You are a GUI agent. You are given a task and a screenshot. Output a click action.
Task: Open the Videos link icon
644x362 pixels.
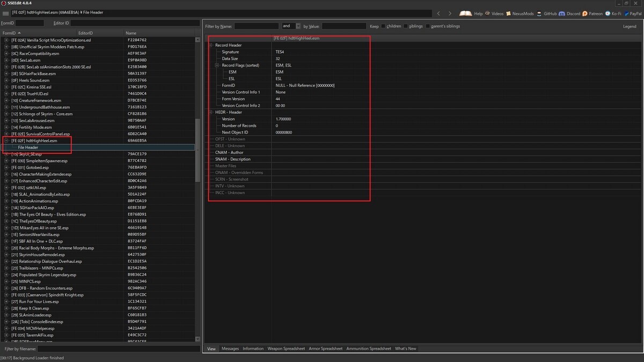[x=487, y=13]
